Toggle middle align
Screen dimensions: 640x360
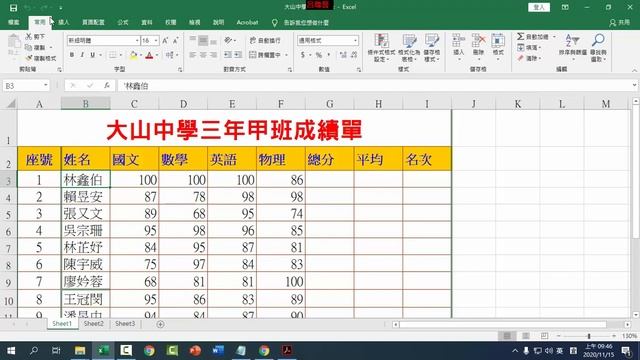coord(203,40)
